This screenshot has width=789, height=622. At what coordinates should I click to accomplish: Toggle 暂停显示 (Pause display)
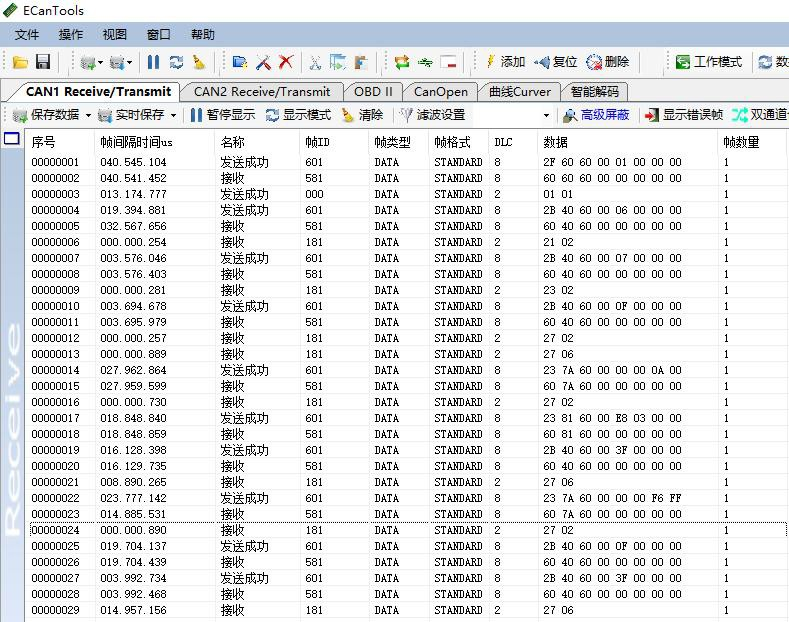222,115
